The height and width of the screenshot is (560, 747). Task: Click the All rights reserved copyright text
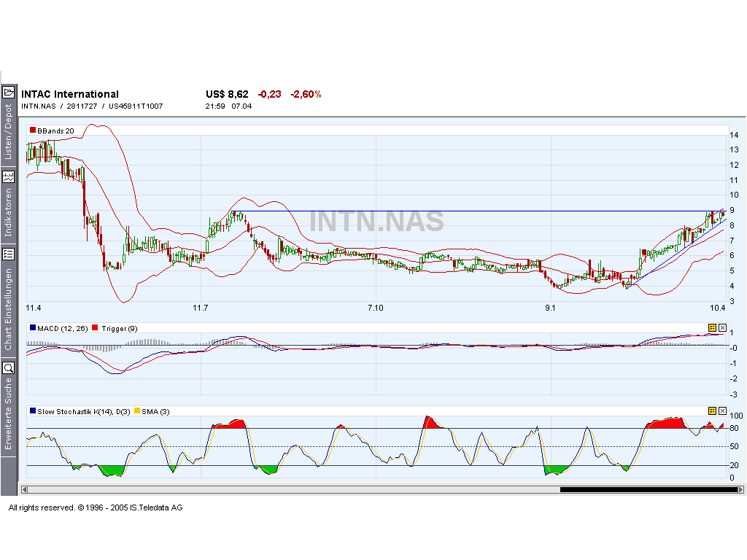tap(96, 507)
